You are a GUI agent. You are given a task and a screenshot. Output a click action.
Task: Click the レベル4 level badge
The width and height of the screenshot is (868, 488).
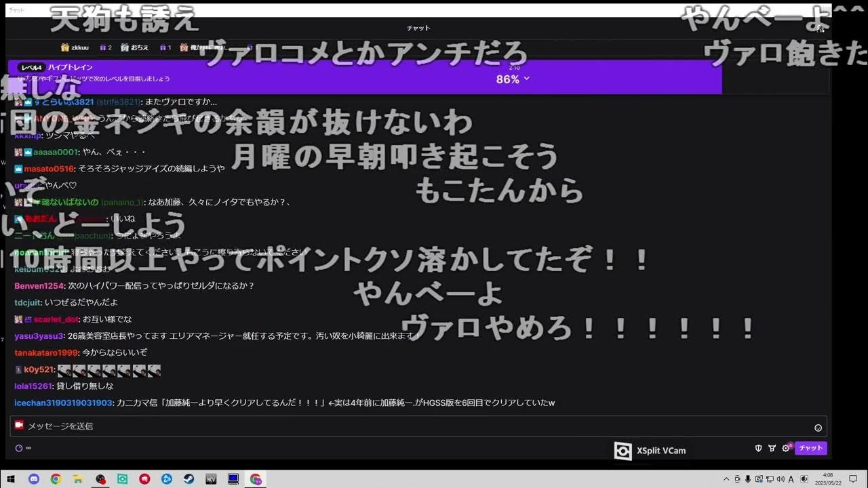point(31,67)
